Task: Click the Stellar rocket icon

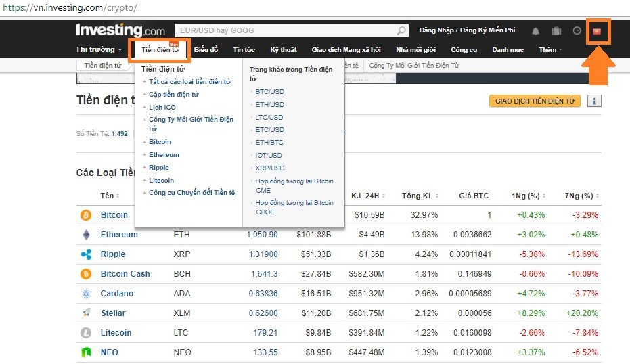Action: tap(86, 313)
